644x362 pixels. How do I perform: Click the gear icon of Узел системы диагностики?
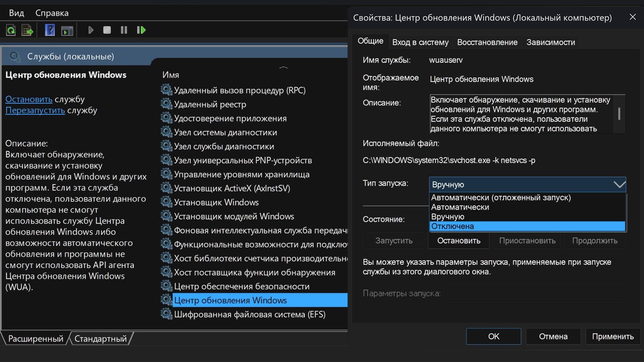pos(166,132)
